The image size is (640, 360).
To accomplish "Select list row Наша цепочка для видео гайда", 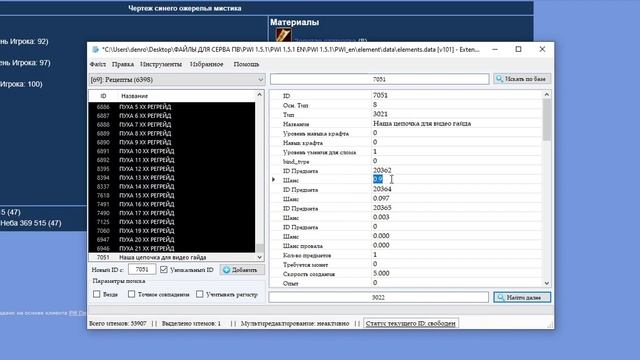I will coord(172,258).
